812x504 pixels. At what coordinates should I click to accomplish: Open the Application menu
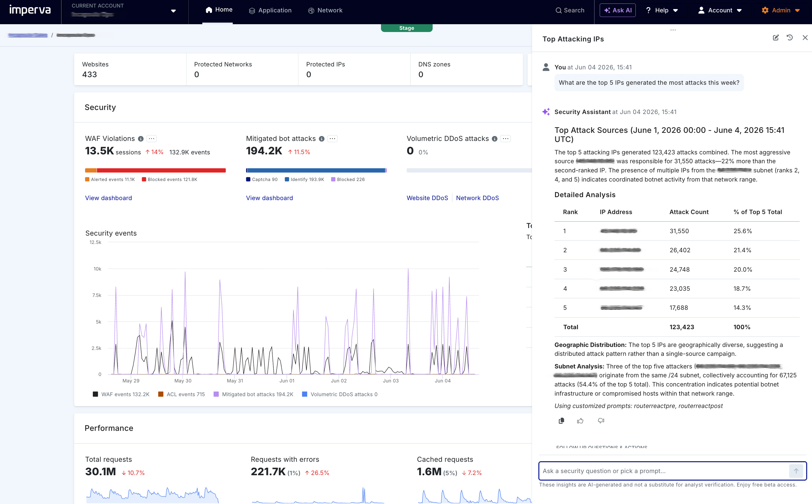point(270,10)
